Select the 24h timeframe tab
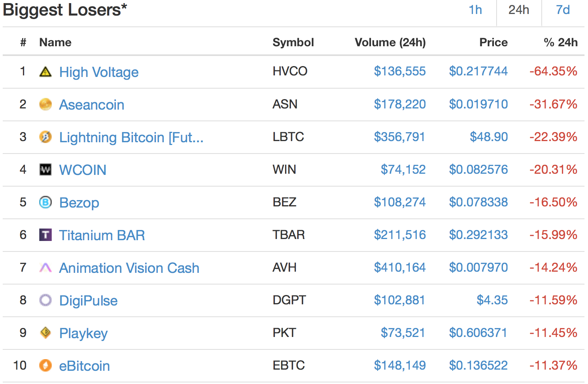The height and width of the screenshot is (384, 588). (x=519, y=10)
